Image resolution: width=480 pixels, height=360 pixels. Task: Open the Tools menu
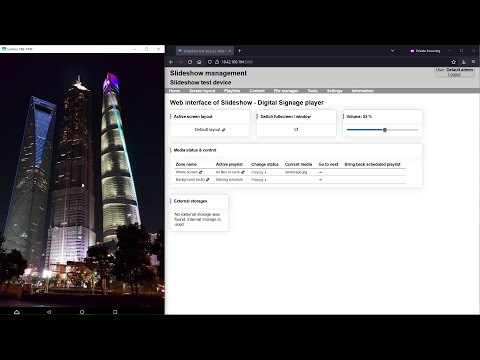pos(312,91)
